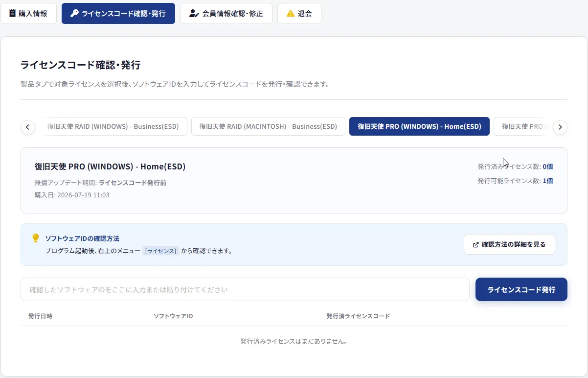The height and width of the screenshot is (378, 588).
Task: Click the 発行日時 column header
Action: click(x=40, y=316)
